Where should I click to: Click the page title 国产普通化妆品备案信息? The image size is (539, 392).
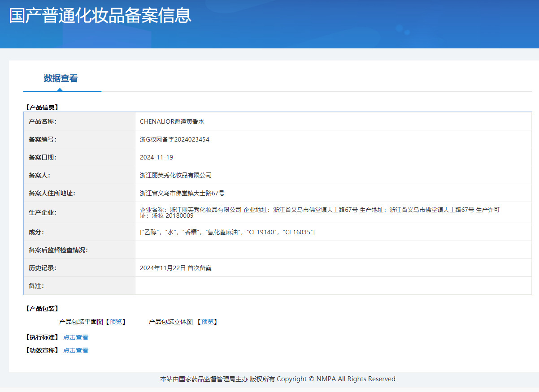click(100, 15)
